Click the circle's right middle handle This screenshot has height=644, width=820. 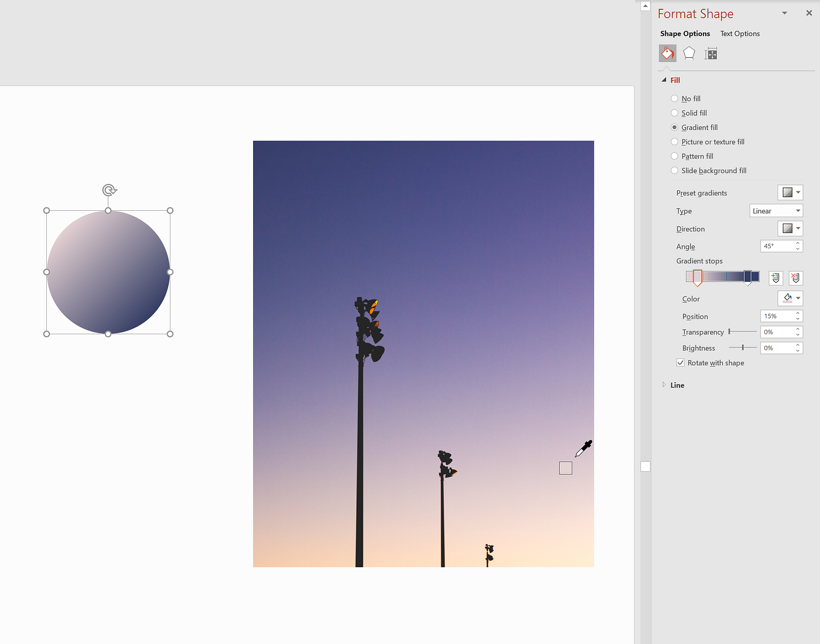click(x=170, y=272)
